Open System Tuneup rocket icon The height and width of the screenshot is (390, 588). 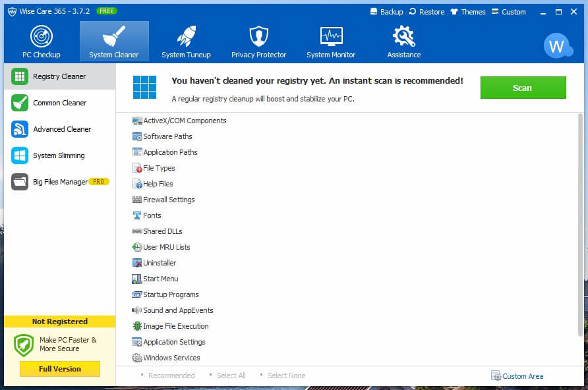pos(186,36)
